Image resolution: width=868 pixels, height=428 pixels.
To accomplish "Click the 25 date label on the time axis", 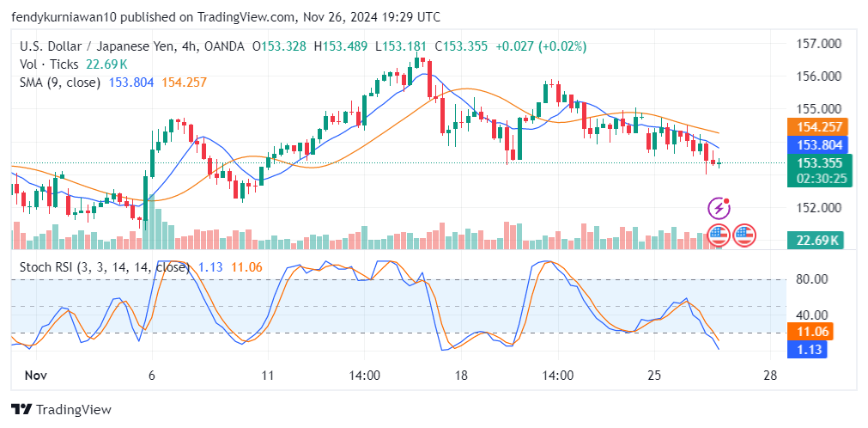I will (654, 376).
